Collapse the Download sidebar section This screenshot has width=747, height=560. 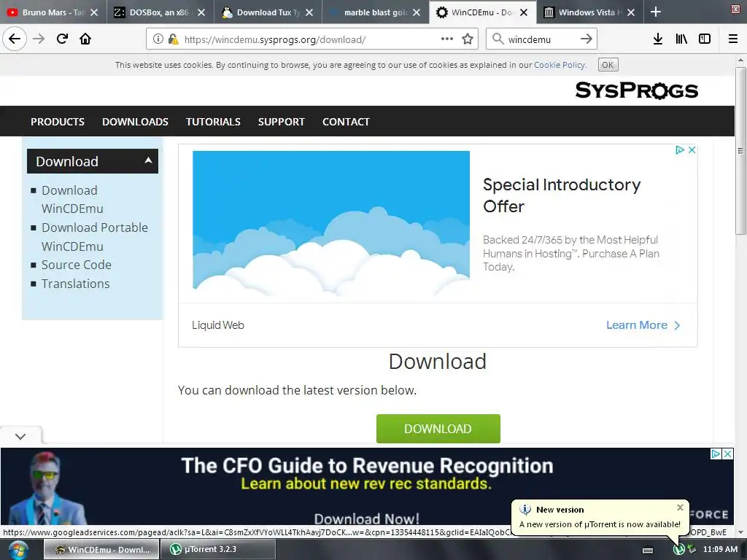tap(148, 161)
